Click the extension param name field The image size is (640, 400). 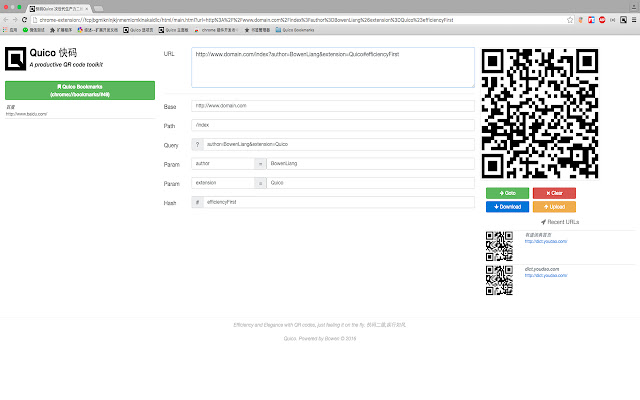(x=223, y=183)
